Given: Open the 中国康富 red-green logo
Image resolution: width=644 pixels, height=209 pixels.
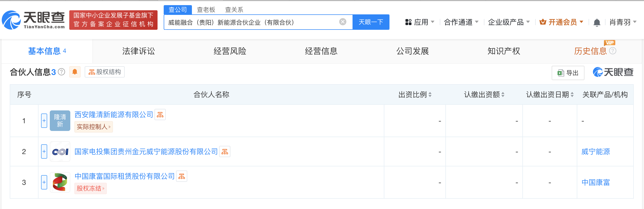Looking at the screenshot, I should click(60, 182).
